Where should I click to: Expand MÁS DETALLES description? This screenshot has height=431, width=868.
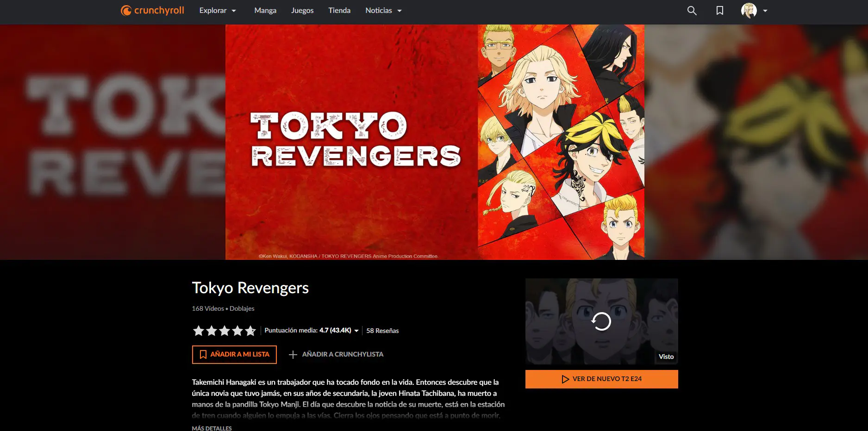click(212, 428)
